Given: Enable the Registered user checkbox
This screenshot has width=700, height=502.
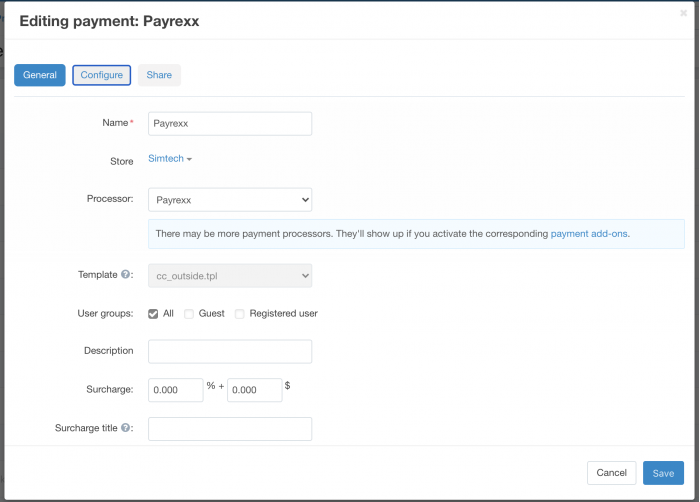Looking at the screenshot, I should tap(240, 314).
